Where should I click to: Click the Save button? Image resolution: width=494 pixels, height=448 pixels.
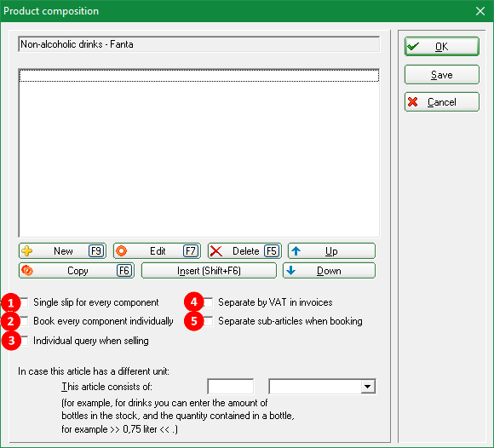pos(442,75)
